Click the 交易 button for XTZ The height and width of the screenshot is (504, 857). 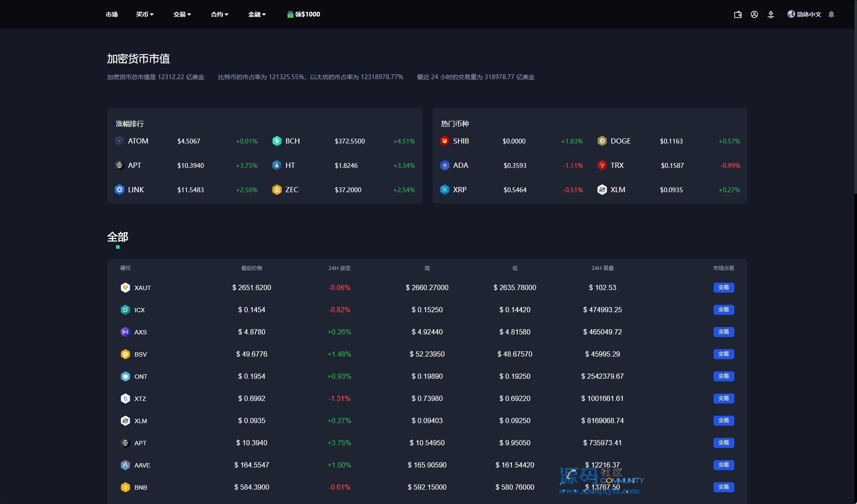pyautogui.click(x=724, y=398)
